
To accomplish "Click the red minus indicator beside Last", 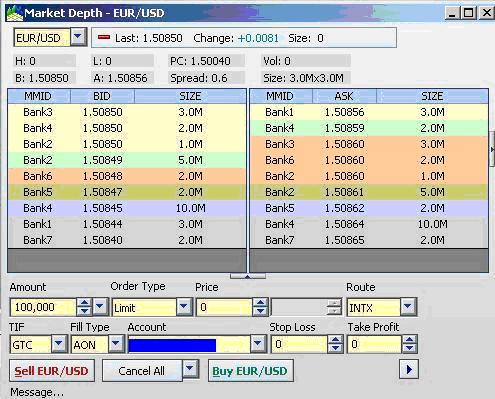I will coord(104,37).
